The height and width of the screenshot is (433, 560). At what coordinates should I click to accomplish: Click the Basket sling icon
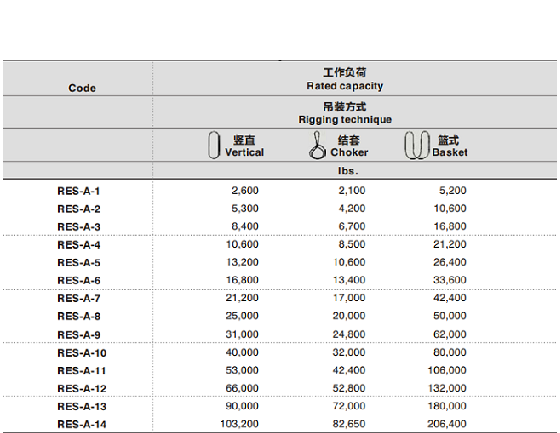416,145
